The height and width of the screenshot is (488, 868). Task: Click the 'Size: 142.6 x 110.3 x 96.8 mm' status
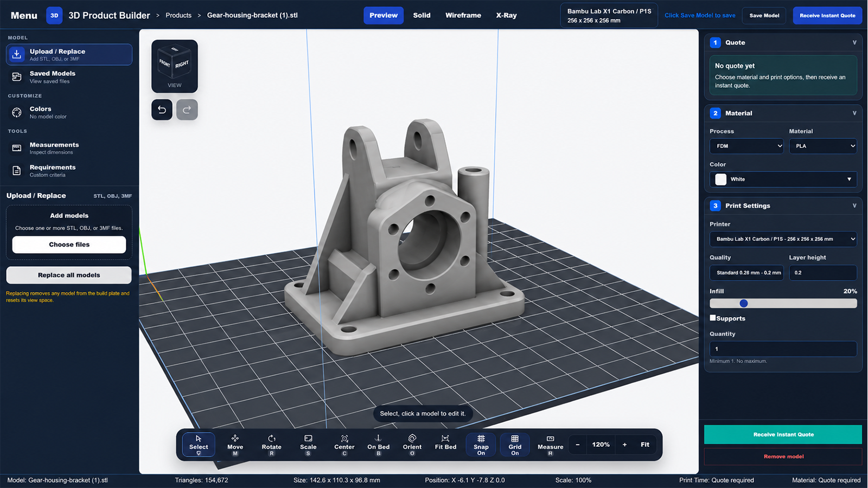click(x=337, y=480)
